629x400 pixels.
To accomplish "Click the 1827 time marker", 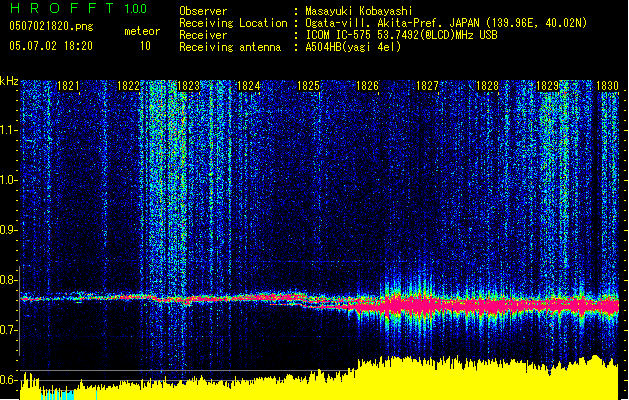I will point(427,86).
